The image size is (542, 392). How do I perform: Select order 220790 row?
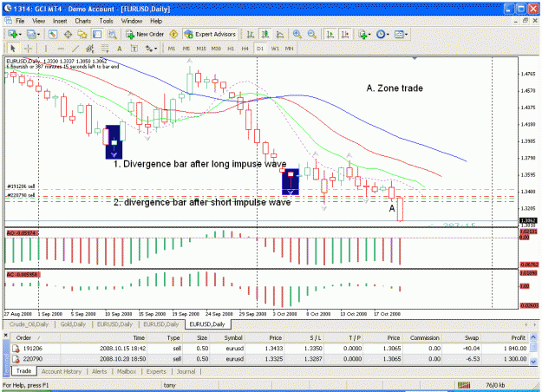pyautogui.click(x=270, y=359)
